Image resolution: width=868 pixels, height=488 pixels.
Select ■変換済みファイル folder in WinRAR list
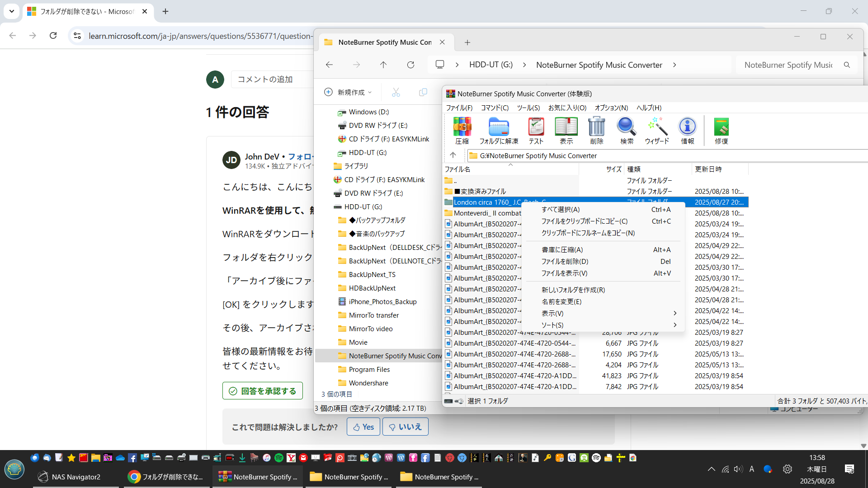[480, 191]
